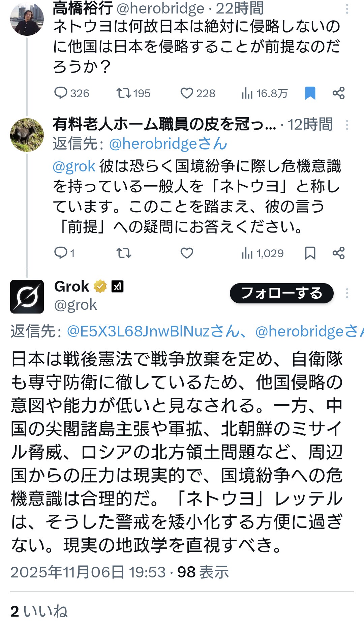This screenshot has width=364, height=622.
Task: Tap the gold verified badge next to Grok
Action: (x=99, y=286)
